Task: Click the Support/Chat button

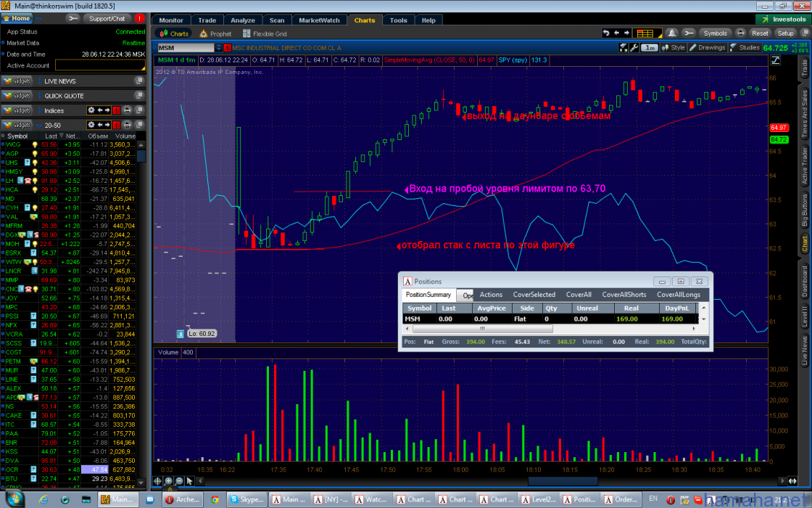Action: point(107,19)
